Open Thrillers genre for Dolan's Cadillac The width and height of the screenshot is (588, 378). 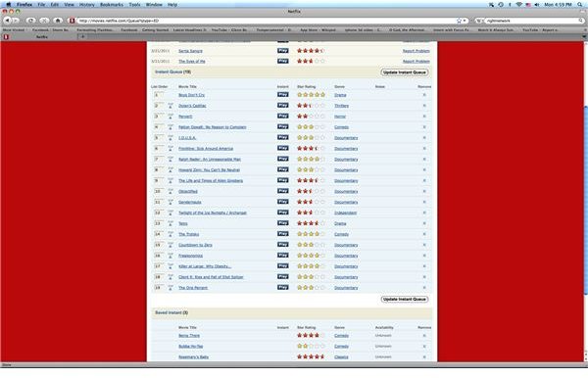click(x=341, y=106)
